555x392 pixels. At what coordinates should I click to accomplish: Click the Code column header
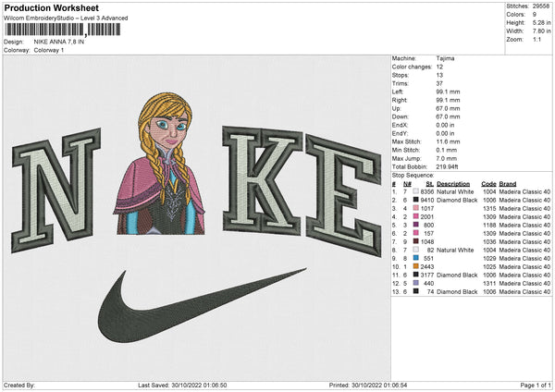(488, 184)
